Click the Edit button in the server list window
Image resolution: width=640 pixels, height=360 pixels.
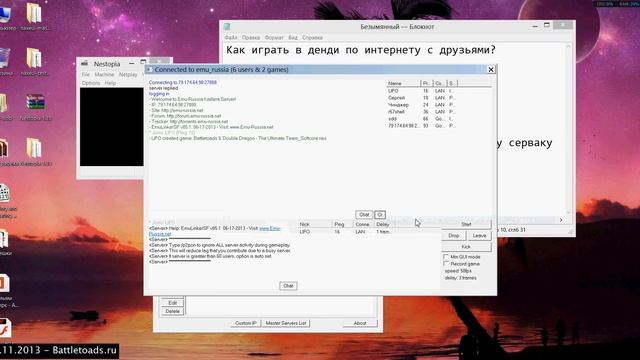172,303
